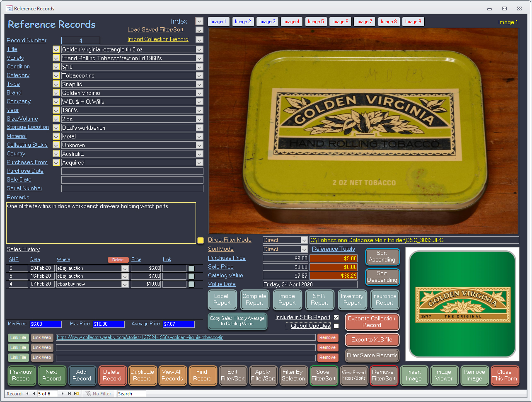Click the small yellow button beside Category
The image size is (532, 402).
[x=56, y=75]
